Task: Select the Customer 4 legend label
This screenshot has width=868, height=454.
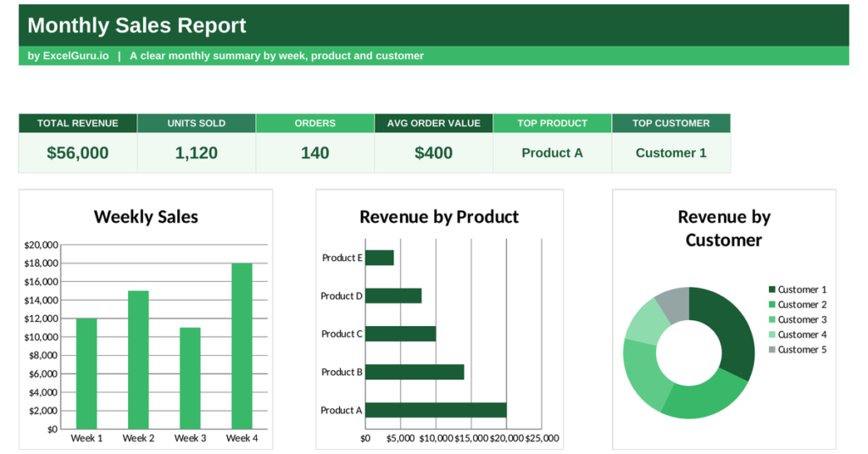Action: [x=802, y=335]
